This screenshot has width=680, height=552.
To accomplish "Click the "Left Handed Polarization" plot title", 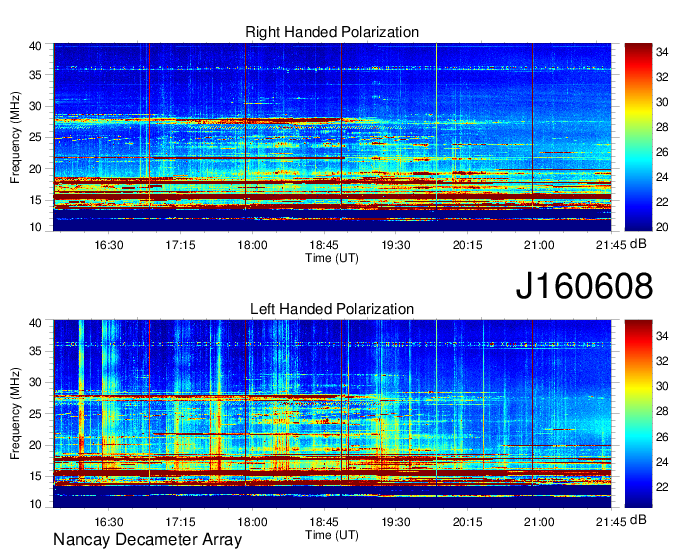I will (332, 309).
